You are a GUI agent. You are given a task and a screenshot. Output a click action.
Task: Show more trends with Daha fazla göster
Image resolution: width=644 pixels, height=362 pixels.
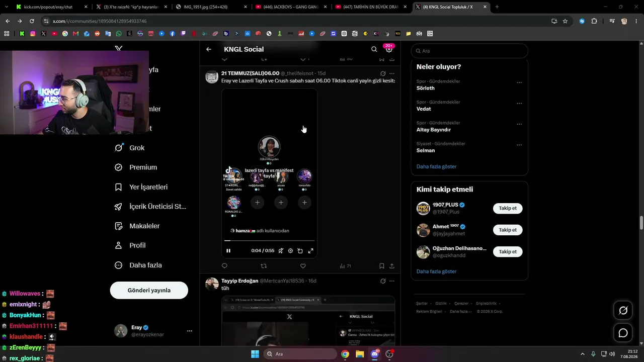[x=437, y=166]
